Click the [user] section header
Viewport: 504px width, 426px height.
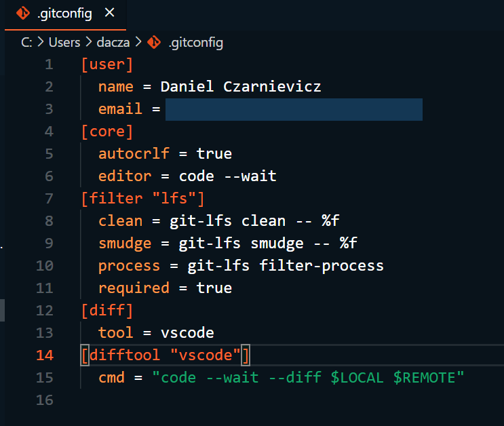[x=106, y=64]
